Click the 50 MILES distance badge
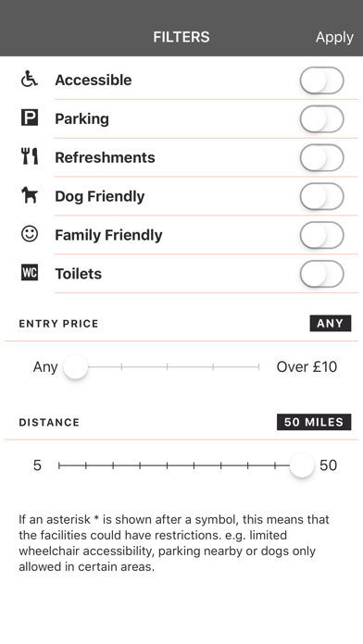 pos(314,422)
